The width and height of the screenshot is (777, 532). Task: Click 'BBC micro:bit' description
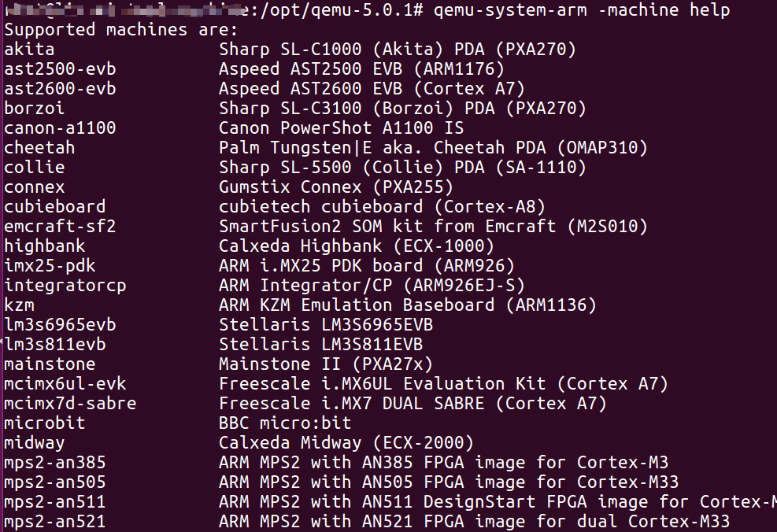coord(286,423)
